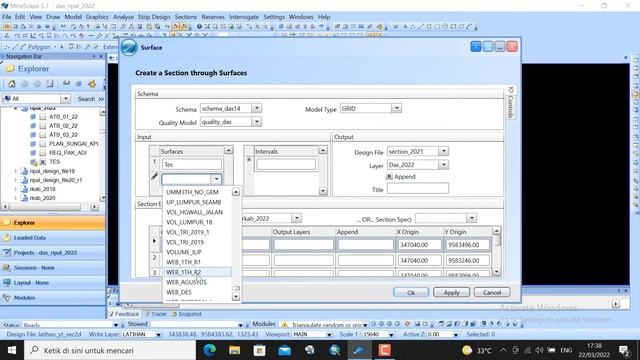Toggle the Append checkbox under Layer
Viewport: 640px width, 360px height.
pos(389,176)
